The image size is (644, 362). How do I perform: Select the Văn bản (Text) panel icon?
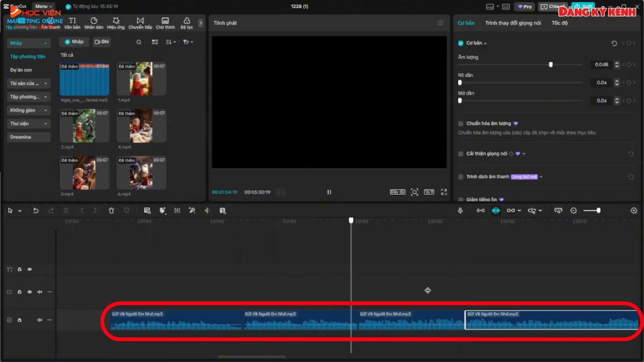click(72, 23)
